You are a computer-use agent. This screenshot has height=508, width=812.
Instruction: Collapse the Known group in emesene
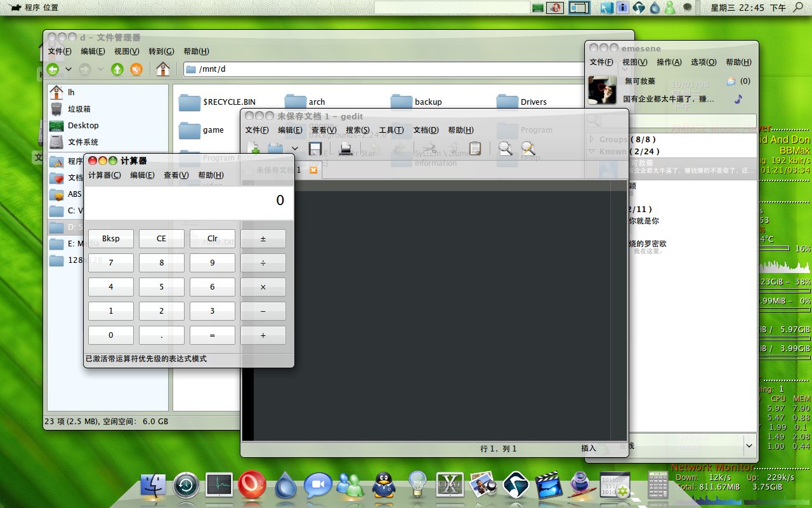(593, 151)
